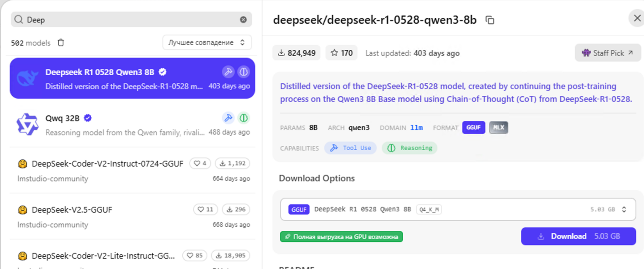Screen dimensions: 644x269
Task: Click likes badge showing 4
Action: pos(200,163)
